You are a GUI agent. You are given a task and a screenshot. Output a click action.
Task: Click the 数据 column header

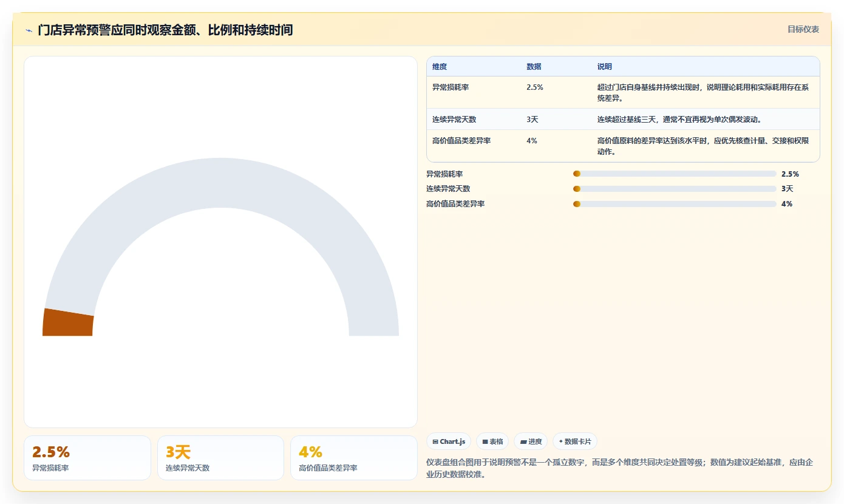pyautogui.click(x=534, y=67)
